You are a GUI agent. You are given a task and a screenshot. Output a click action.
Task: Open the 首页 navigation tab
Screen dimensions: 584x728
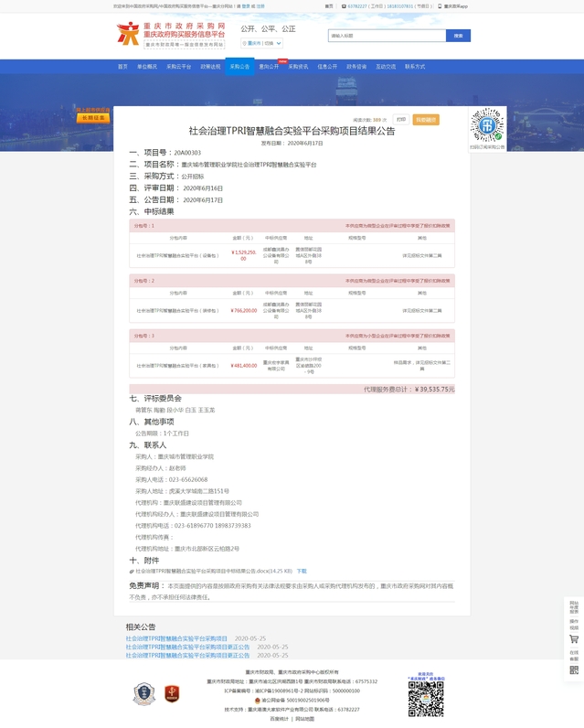(x=122, y=67)
